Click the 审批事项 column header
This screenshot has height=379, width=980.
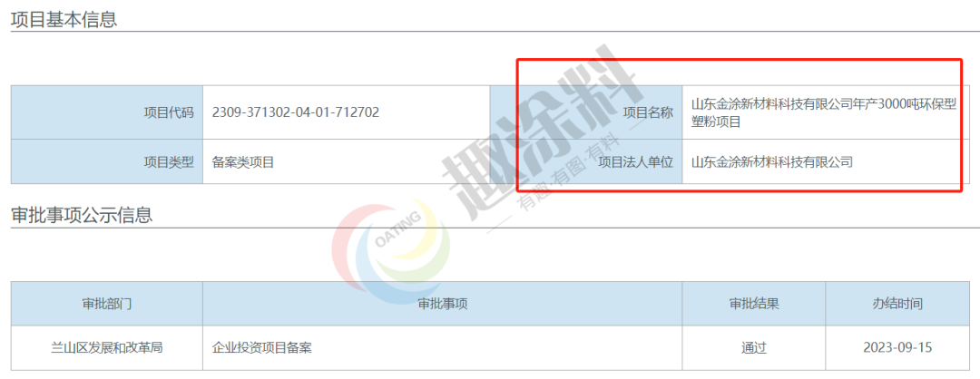tap(443, 304)
